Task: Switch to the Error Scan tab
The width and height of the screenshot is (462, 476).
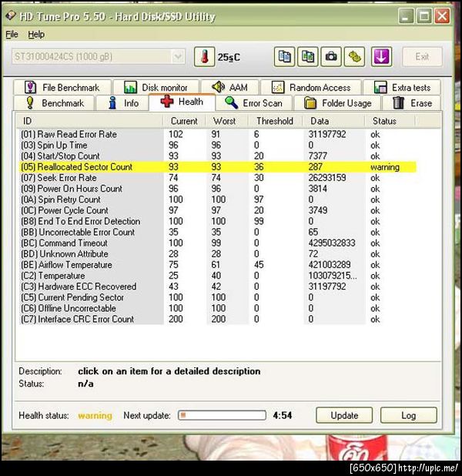Action: click(x=254, y=103)
